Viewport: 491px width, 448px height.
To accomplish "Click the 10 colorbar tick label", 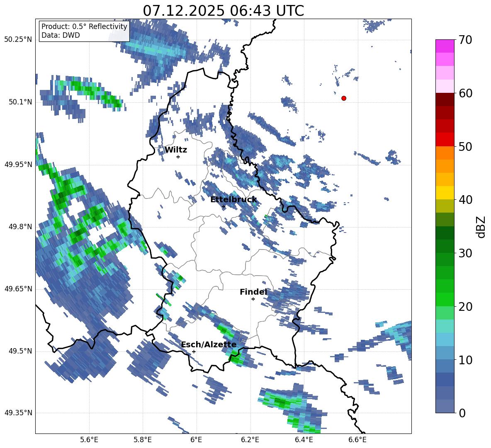I will [465, 360].
